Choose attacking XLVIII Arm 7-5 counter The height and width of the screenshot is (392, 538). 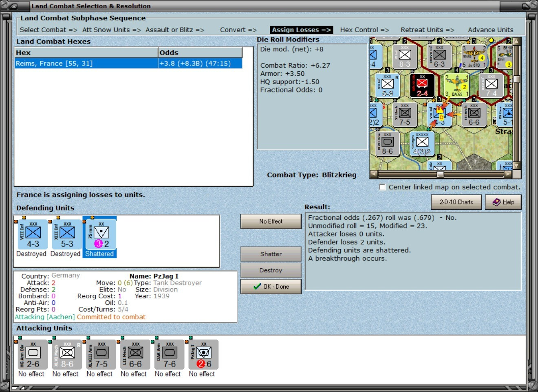(101, 355)
